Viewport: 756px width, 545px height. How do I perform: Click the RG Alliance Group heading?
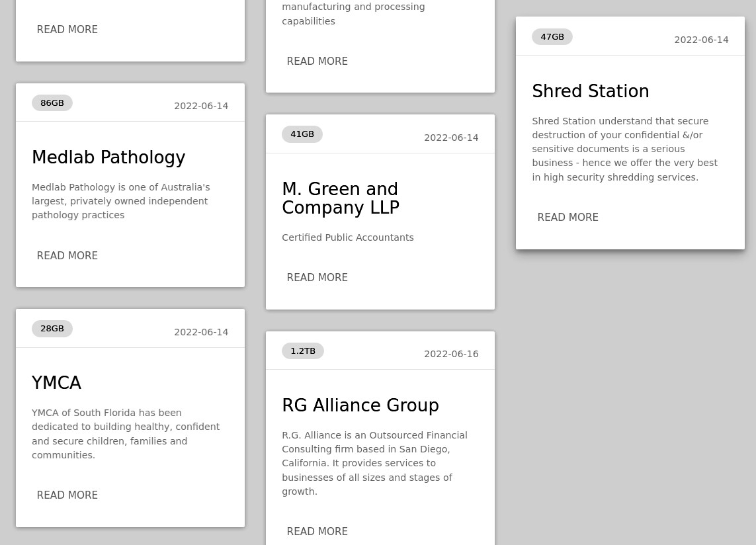(x=360, y=405)
